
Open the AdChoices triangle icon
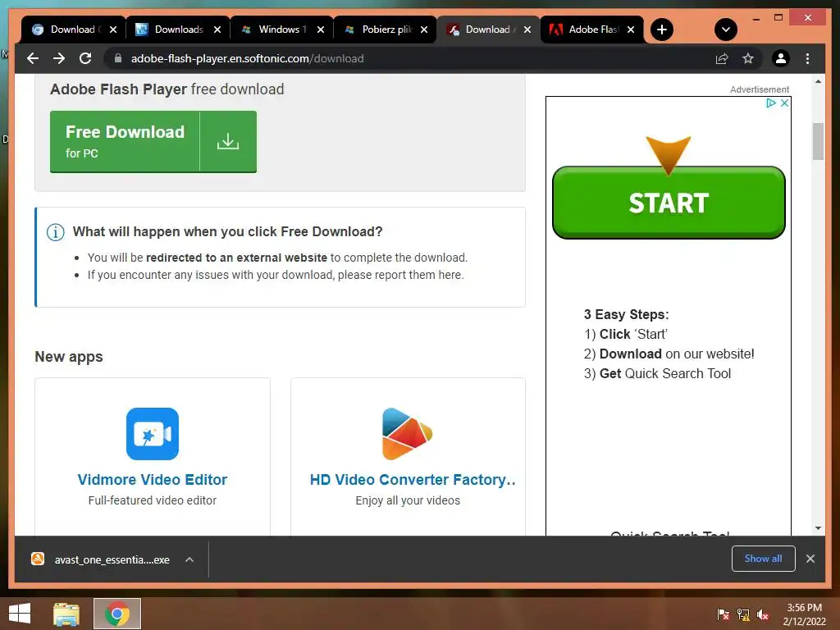click(771, 103)
